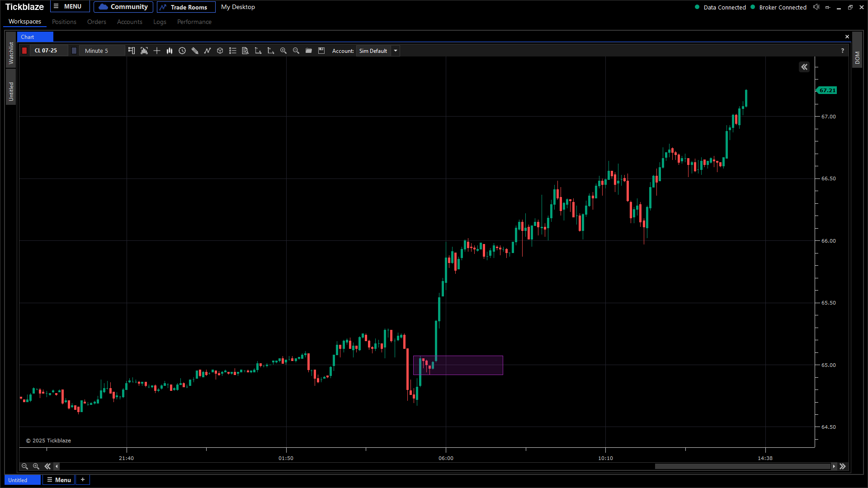Open Trade Rooms
Viewport: 868px width, 488px height.
point(186,7)
